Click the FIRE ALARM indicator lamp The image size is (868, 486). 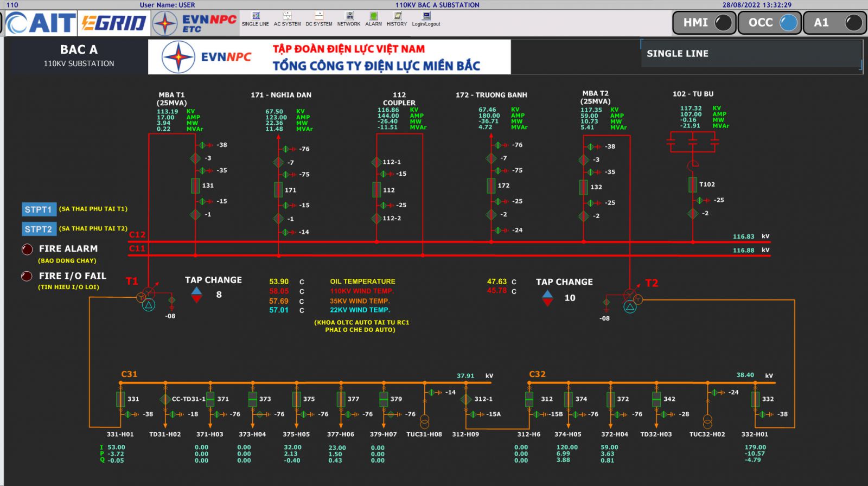(27, 249)
